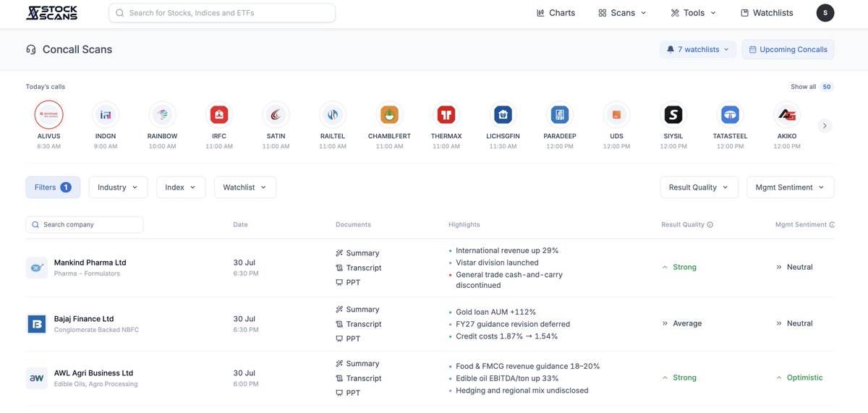The width and height of the screenshot is (868, 413).
Task: Click the Mankind Pharma company logo
Action: click(37, 268)
